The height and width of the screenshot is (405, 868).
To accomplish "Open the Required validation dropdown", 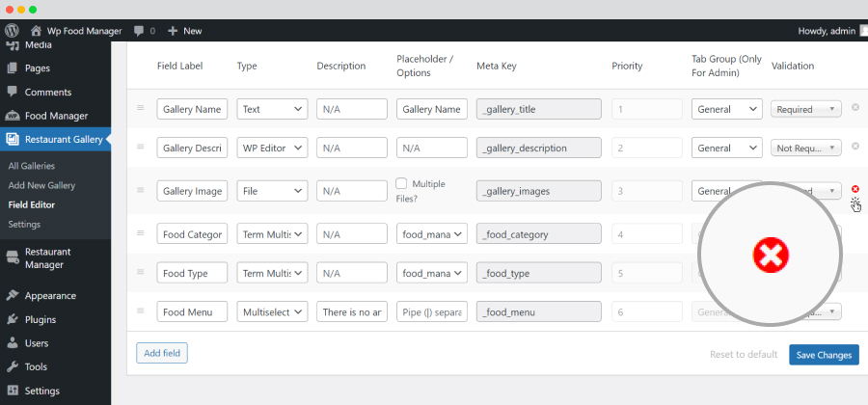I will pos(806,109).
